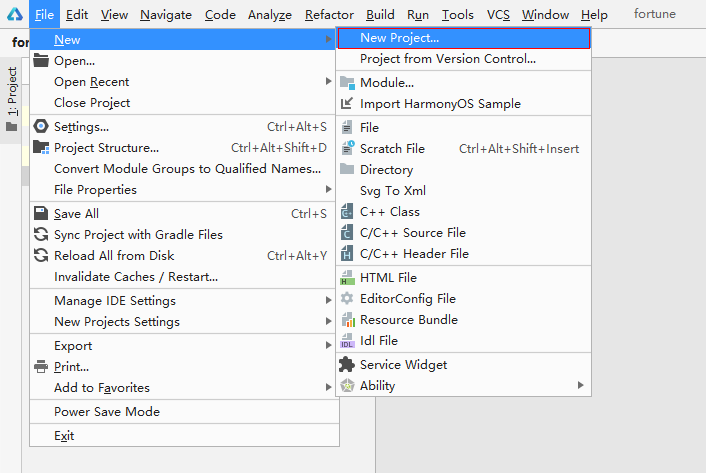Click the Resource Bundle icon
Viewport: 706px width, 473px height.
coord(347,320)
